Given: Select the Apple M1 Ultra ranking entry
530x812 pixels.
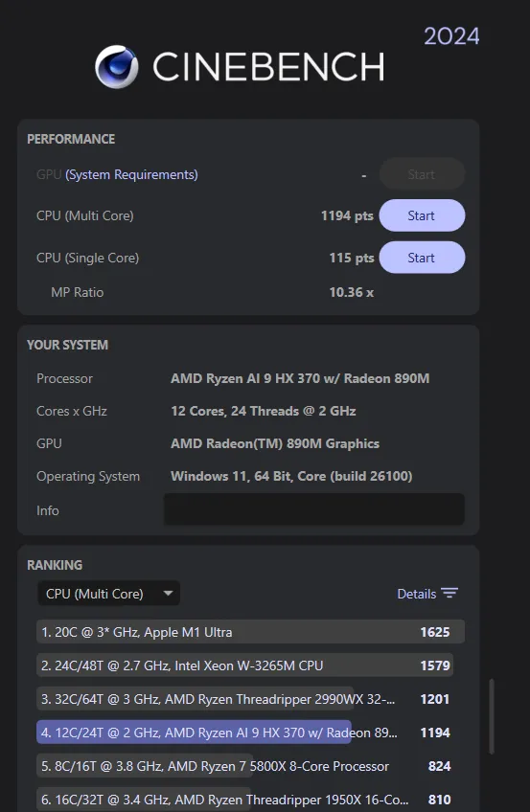Looking at the screenshot, I should click(x=250, y=632).
